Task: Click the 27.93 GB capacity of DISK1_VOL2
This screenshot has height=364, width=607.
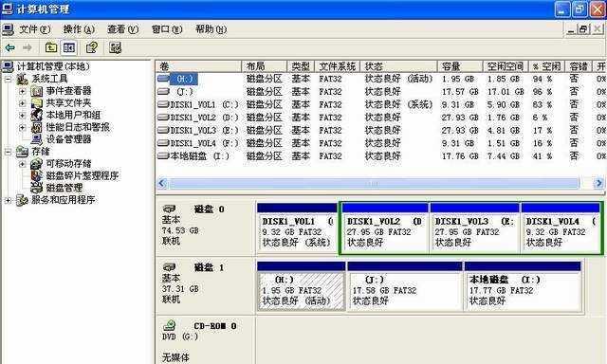Action: (x=460, y=118)
